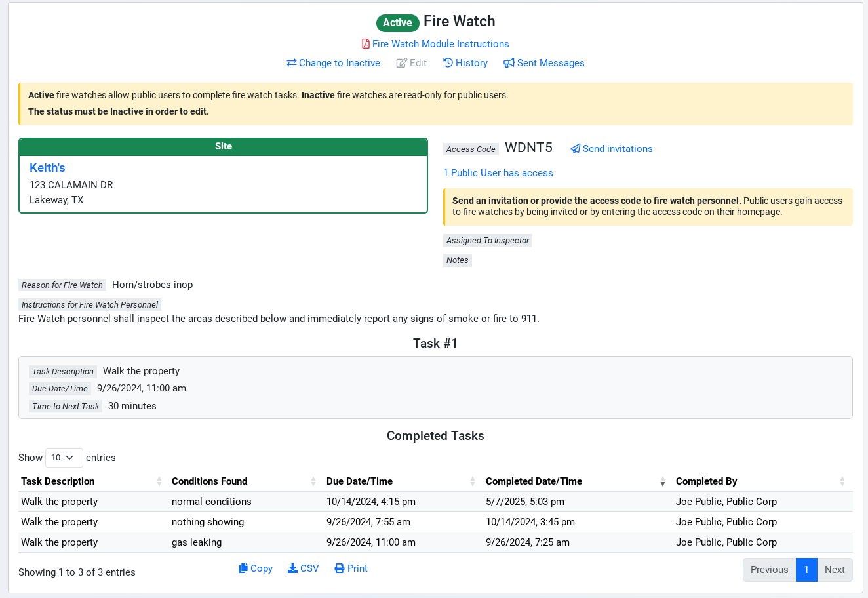Click the CSV download icon
868x598 pixels.
point(292,568)
